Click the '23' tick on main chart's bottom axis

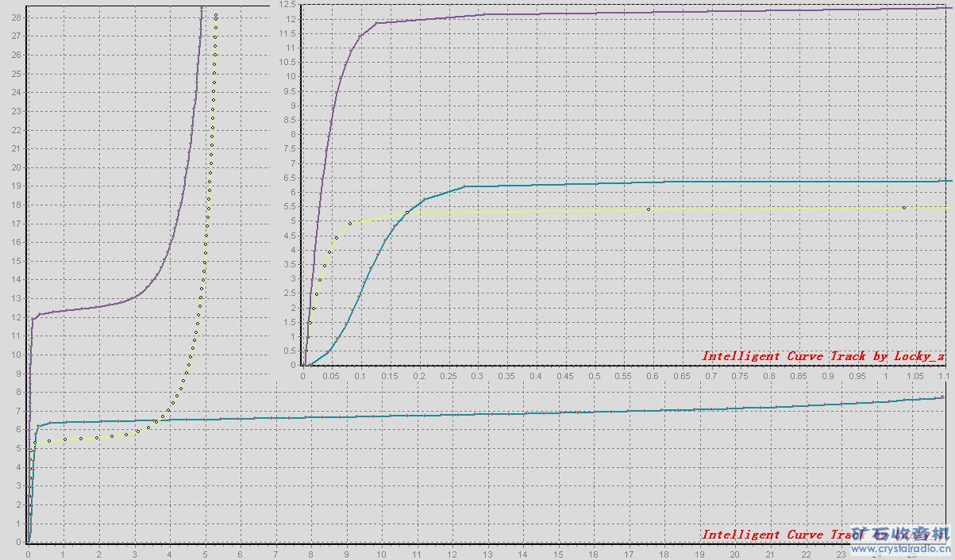(x=841, y=554)
